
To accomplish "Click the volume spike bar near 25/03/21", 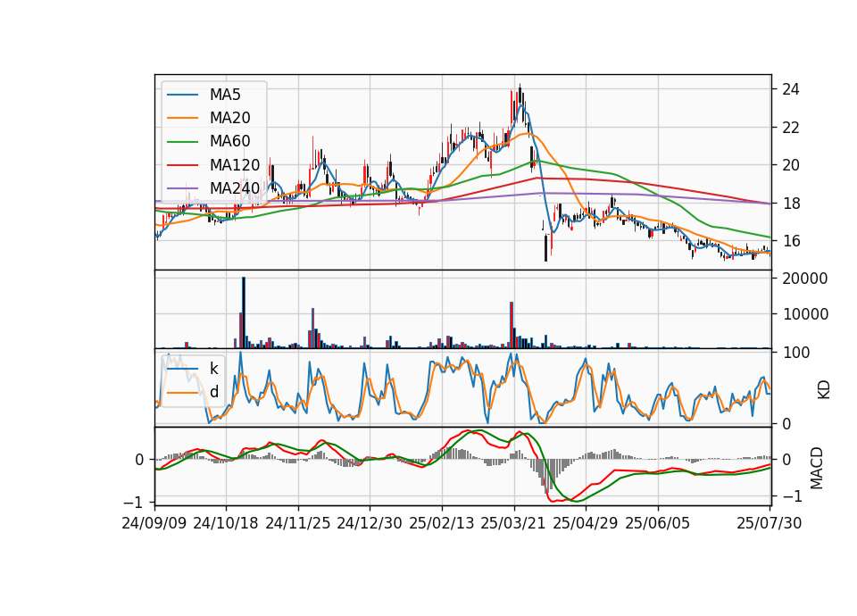I will [x=512, y=325].
